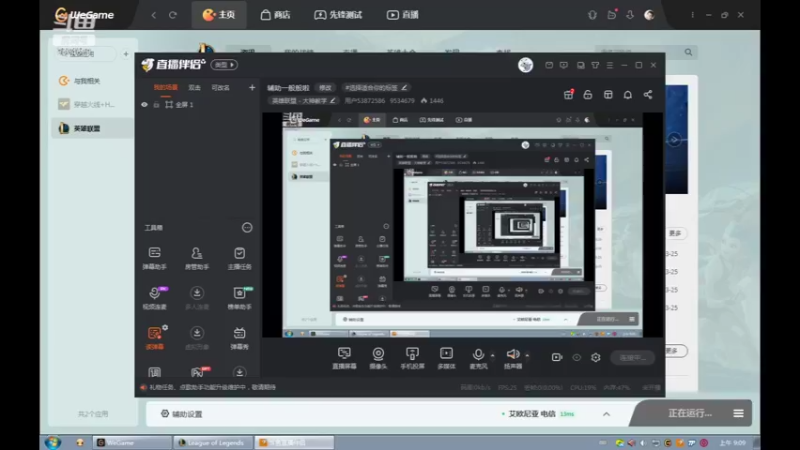Select the 全屏 1 source row
The image size is (800, 450).
click(x=198, y=105)
